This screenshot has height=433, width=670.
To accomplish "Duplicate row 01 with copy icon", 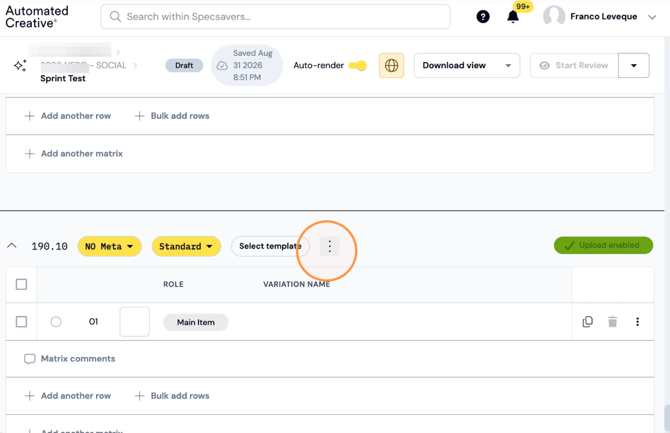I will pos(588,321).
